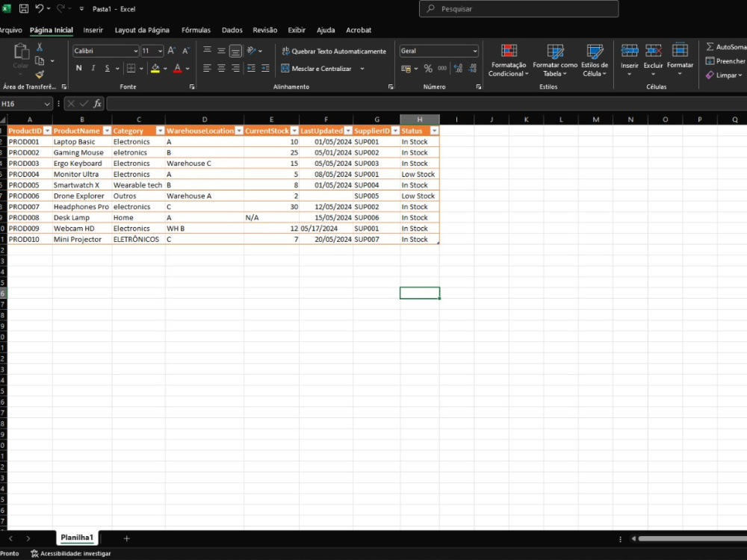The width and height of the screenshot is (747, 560).
Task: Click Formatar cells button
Action: tap(680, 60)
